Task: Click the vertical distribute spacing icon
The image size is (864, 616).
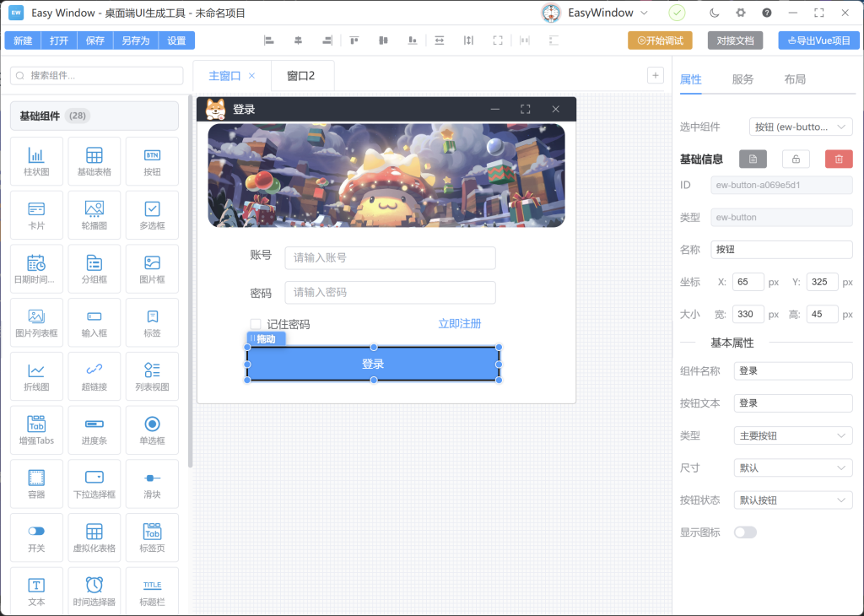Action: (469, 40)
